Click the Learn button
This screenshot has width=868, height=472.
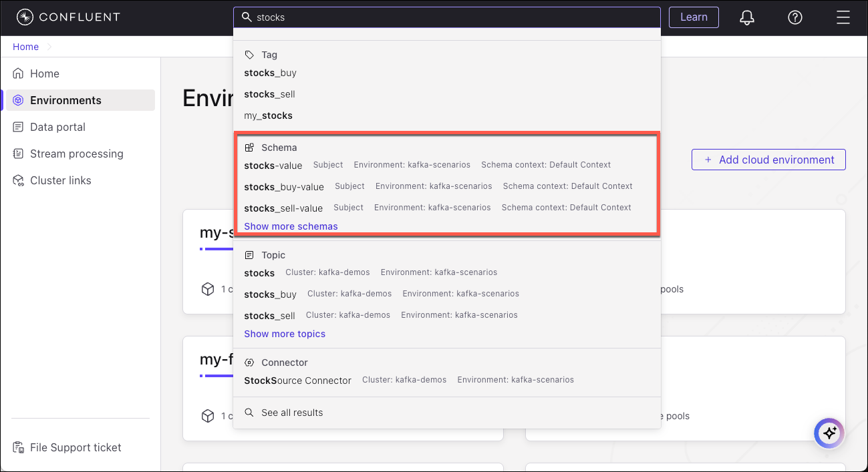[x=694, y=17]
